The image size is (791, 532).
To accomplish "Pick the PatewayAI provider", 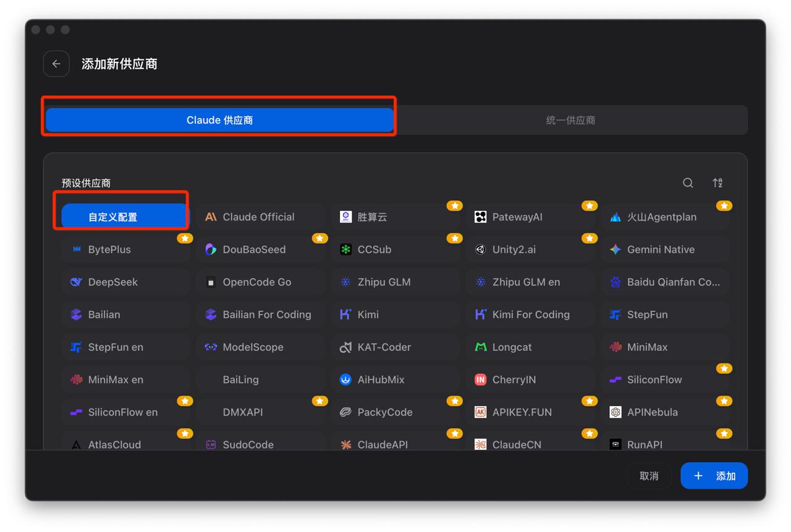I will click(x=530, y=217).
